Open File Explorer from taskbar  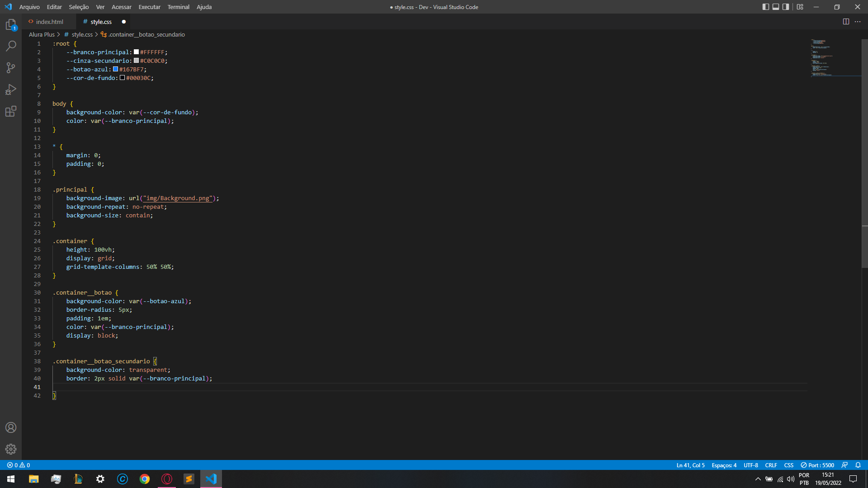[x=33, y=479]
